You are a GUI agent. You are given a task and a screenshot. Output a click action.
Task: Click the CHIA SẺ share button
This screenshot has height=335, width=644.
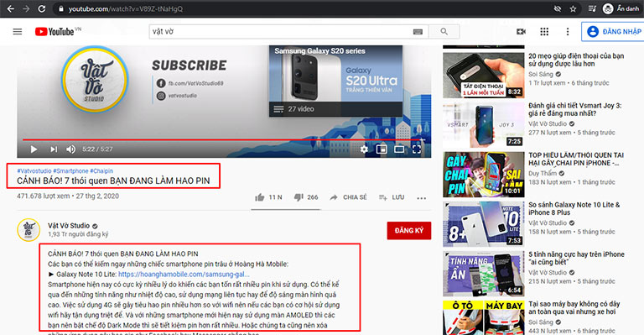348,197
